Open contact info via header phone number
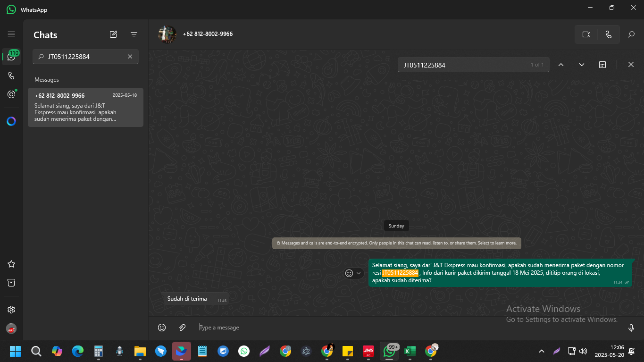The image size is (644, 362). coord(208,34)
